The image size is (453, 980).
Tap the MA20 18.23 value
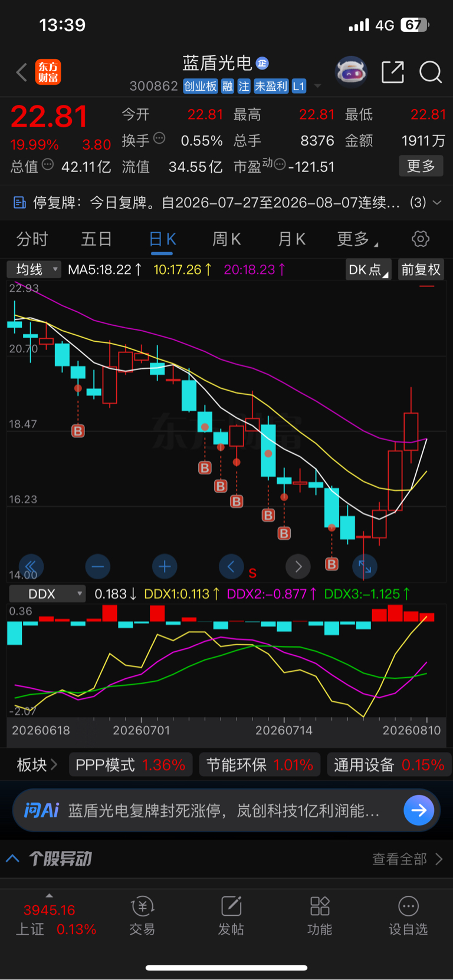(x=255, y=270)
